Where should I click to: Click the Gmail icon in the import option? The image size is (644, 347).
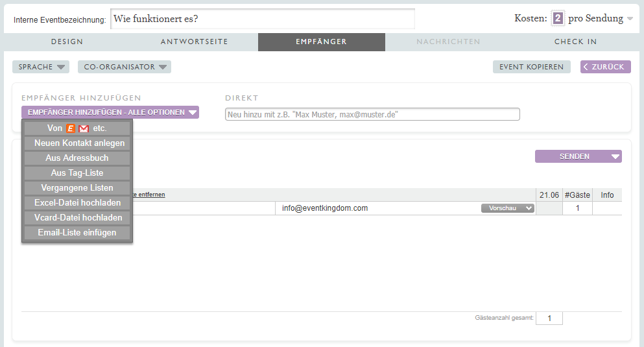click(83, 128)
